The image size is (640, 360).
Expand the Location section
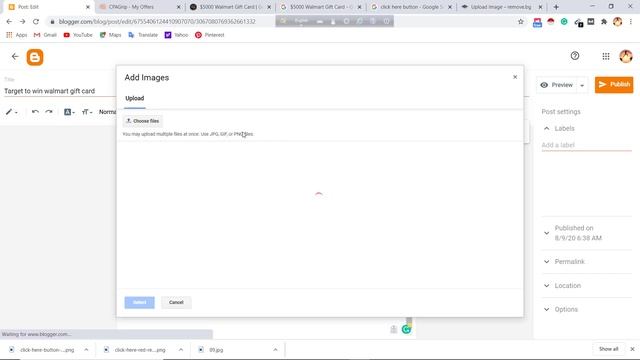pos(547,286)
